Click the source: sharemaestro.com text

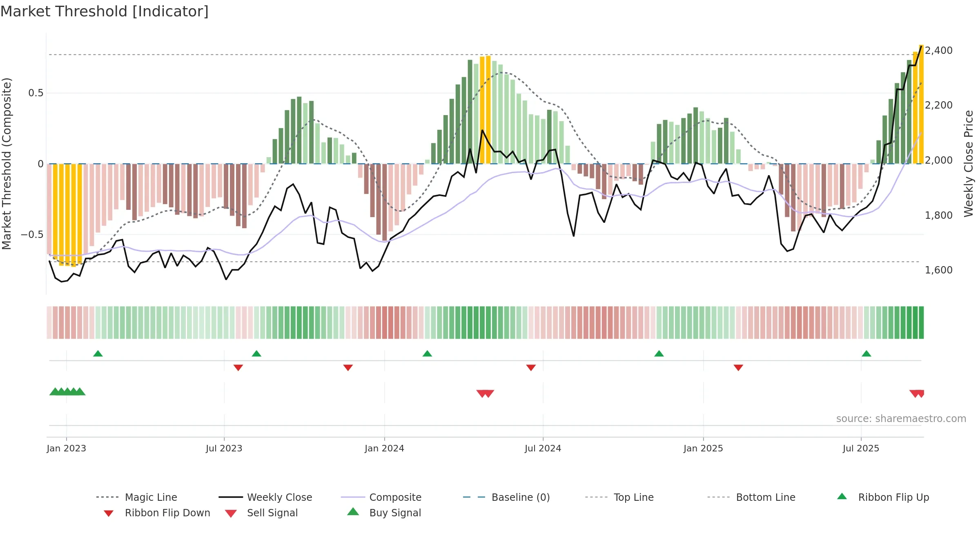pos(901,419)
